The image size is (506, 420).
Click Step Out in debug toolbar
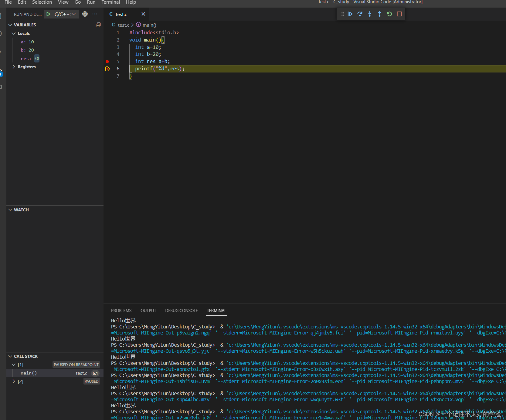tap(379, 14)
